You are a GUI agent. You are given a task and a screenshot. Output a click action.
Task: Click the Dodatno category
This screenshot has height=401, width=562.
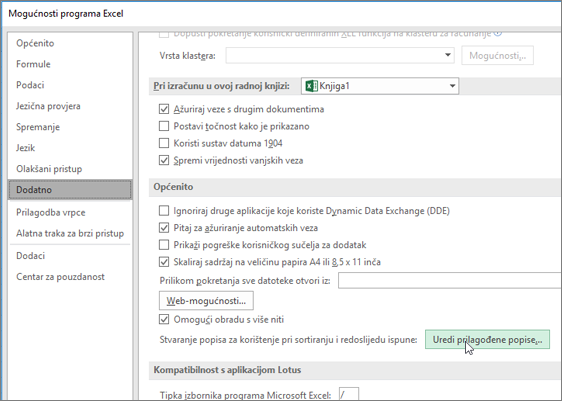70,190
